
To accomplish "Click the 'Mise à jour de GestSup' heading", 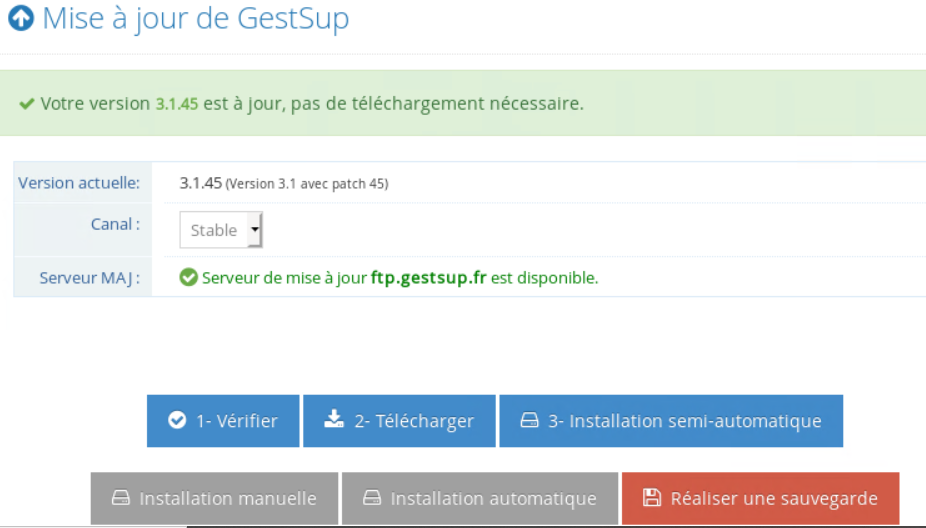I will [x=196, y=18].
